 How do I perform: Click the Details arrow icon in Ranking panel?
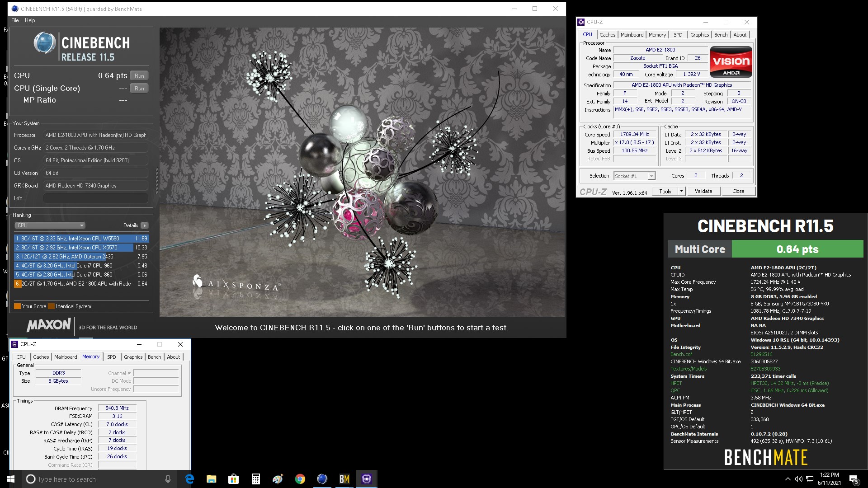point(145,225)
